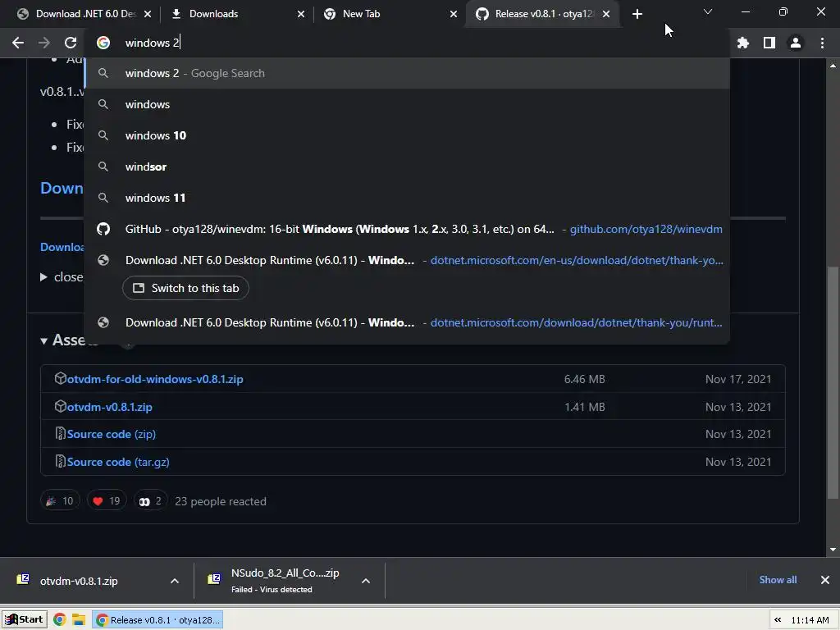The height and width of the screenshot is (630, 840).
Task: Open the tab search chevron
Action: [708, 11]
